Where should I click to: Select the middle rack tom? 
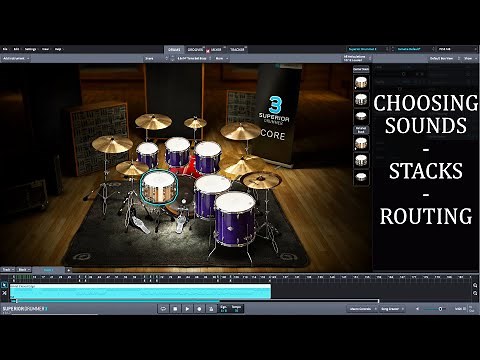click(x=177, y=152)
